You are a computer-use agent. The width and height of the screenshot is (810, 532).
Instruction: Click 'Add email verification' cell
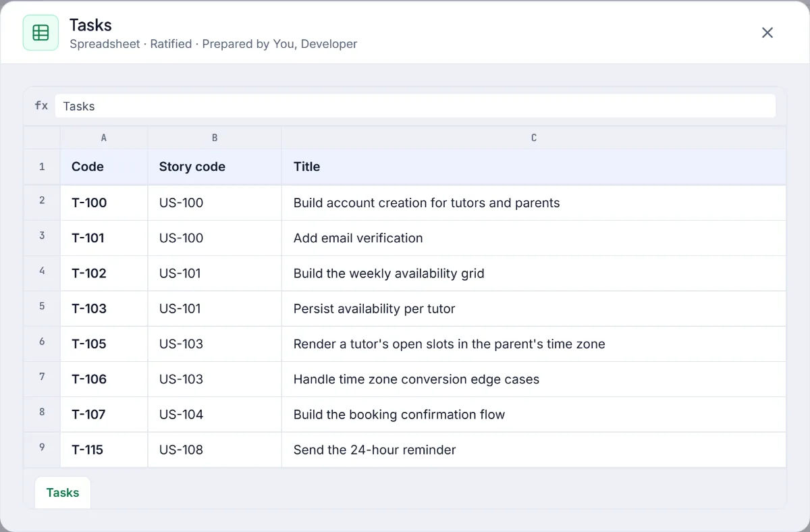point(534,238)
